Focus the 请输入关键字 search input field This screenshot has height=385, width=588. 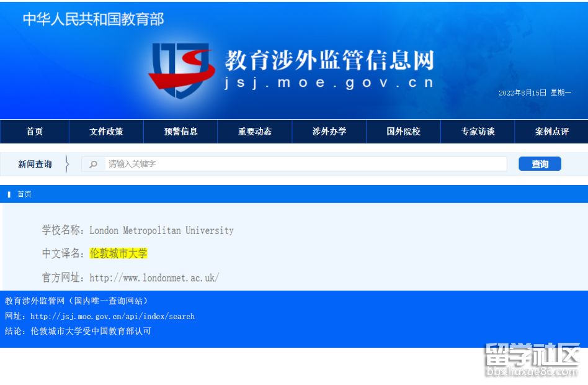pos(304,164)
